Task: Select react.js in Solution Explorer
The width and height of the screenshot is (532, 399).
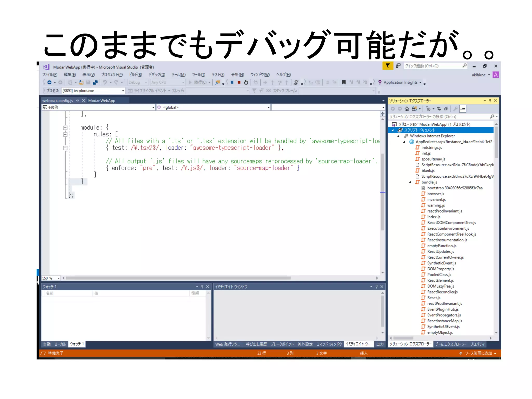Action: click(x=434, y=298)
